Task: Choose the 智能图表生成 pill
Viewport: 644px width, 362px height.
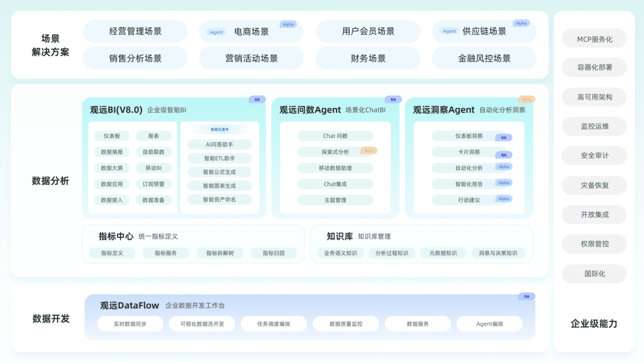Action: [219, 186]
